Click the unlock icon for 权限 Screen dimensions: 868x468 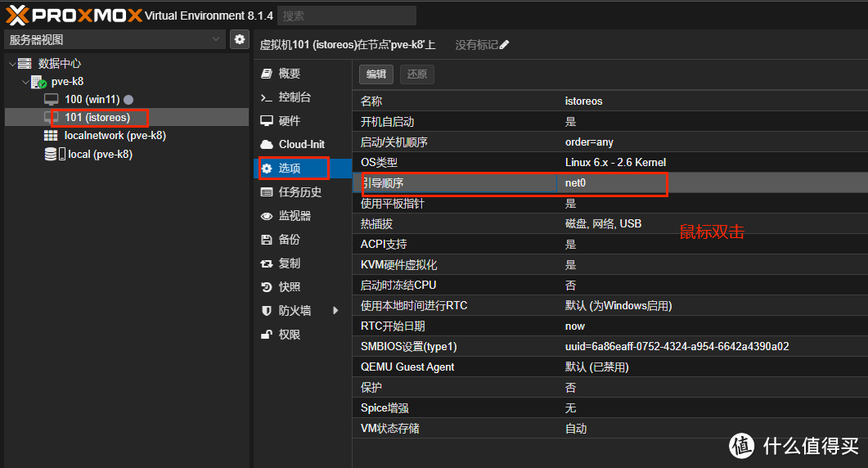pos(267,335)
